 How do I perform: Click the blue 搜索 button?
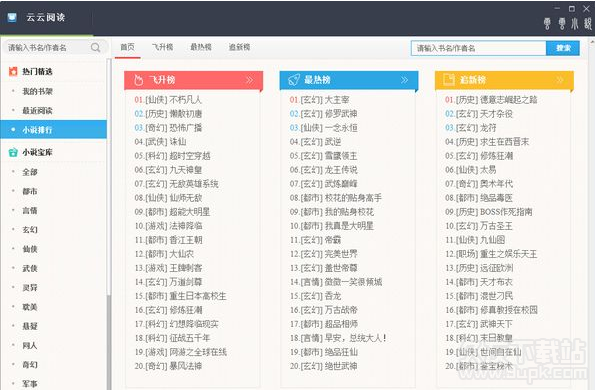[563, 48]
